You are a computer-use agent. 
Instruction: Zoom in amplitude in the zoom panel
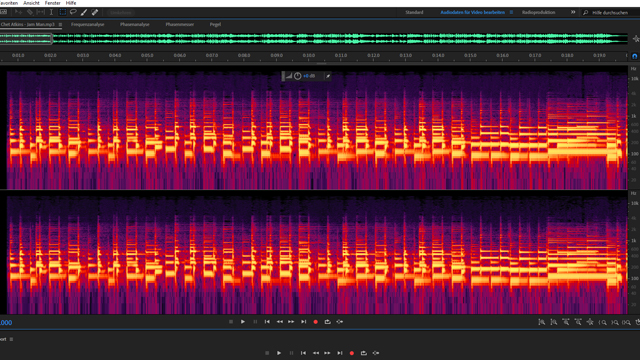[541, 322]
